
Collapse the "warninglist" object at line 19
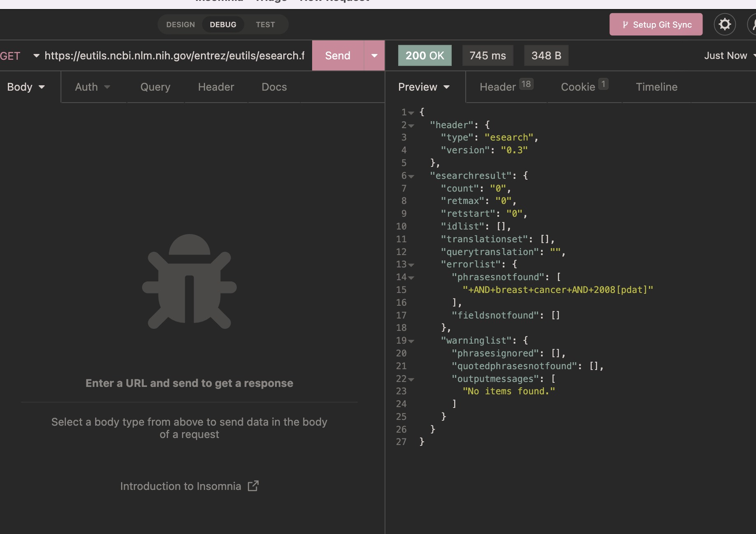pyautogui.click(x=411, y=341)
